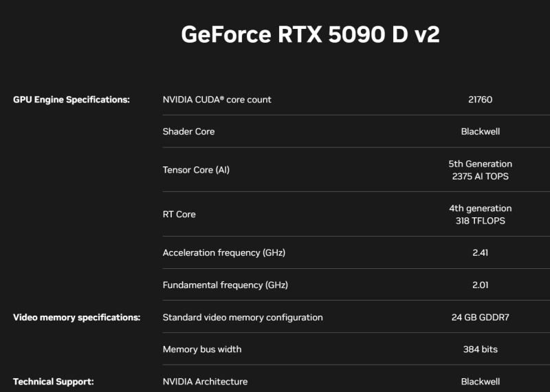Select the 24 GB GDDR7 value
Screen dimensions: 550x392
[480, 317]
